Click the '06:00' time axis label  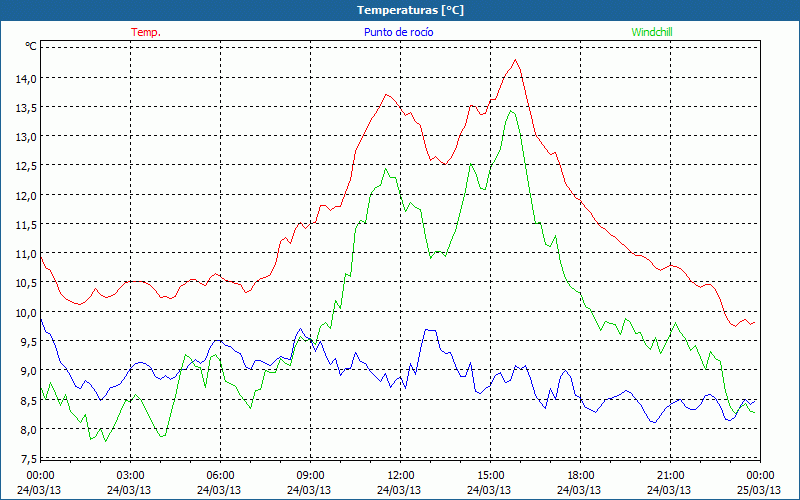tap(220, 475)
